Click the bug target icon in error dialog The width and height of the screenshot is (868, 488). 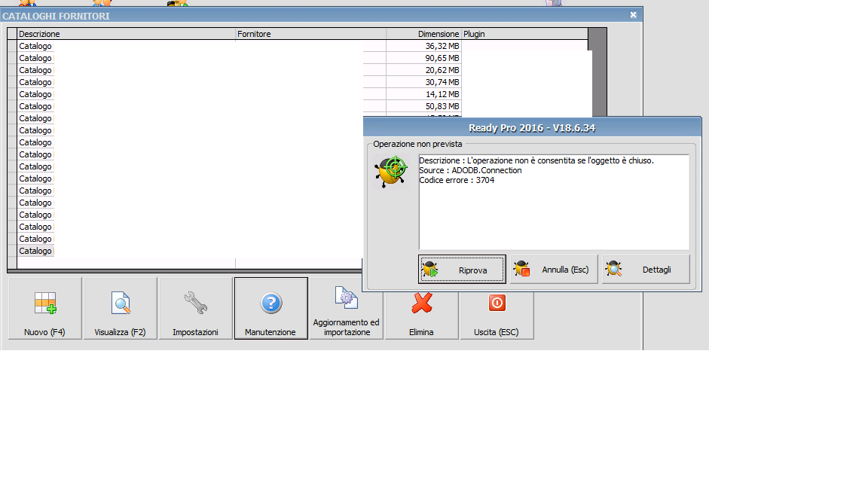point(391,172)
